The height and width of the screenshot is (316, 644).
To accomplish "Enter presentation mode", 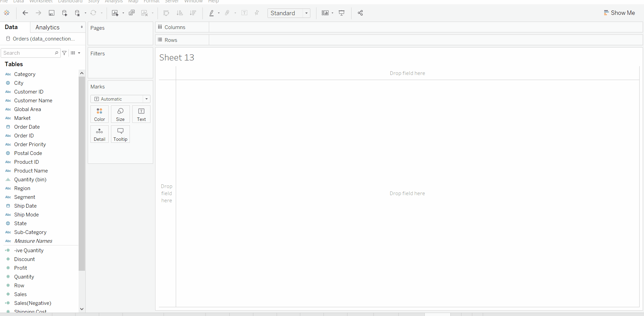I will point(342,13).
